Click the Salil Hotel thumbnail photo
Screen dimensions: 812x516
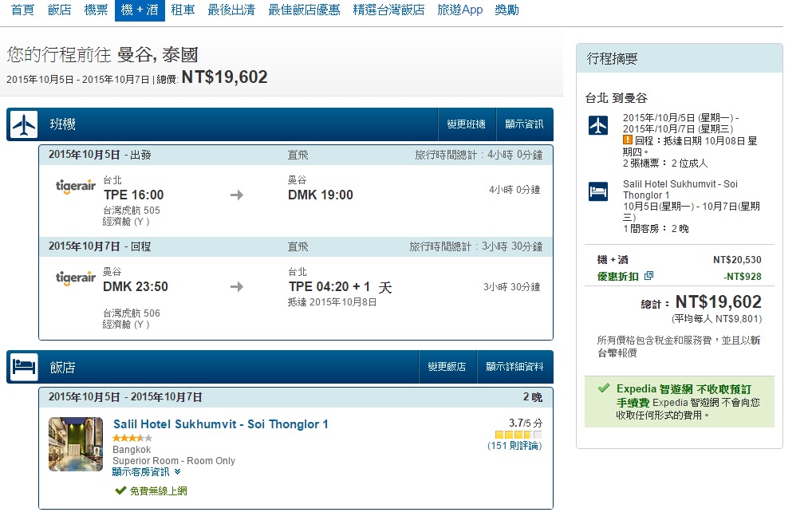point(76,443)
